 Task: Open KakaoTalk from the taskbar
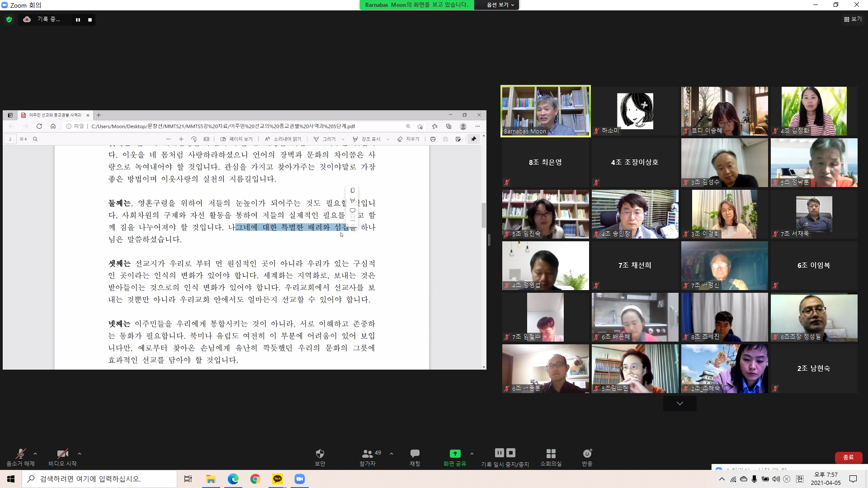[x=278, y=479]
